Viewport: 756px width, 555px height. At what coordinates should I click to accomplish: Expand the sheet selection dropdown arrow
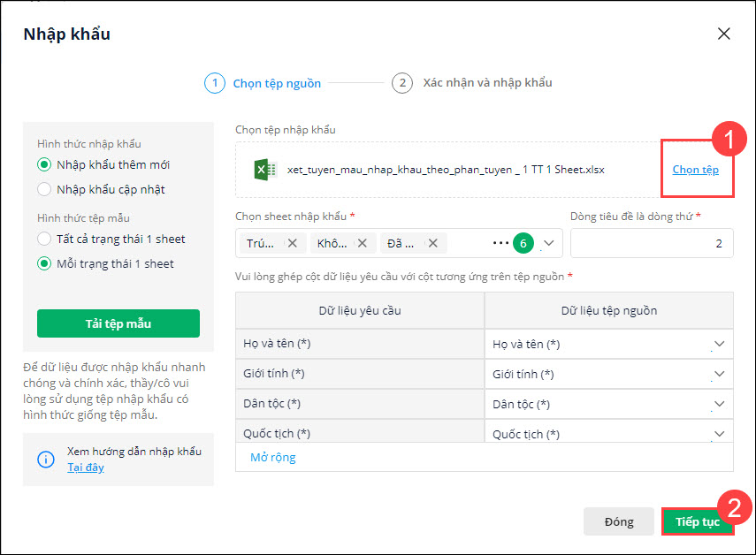(548, 243)
